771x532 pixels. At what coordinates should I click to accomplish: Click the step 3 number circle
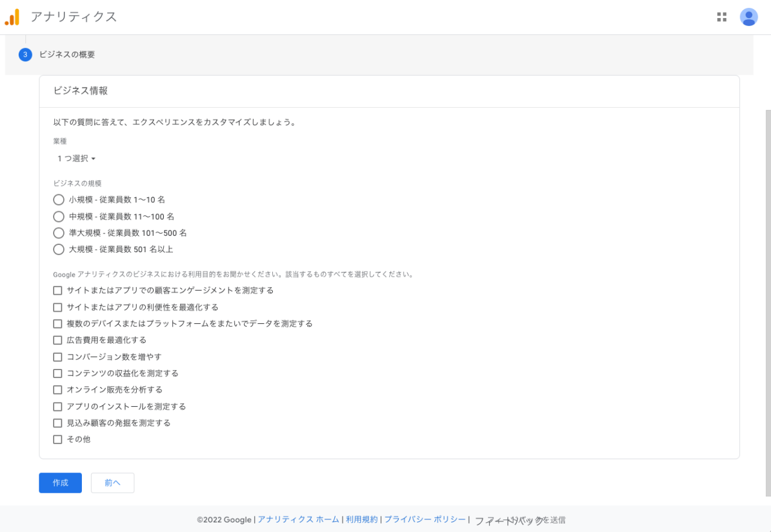point(25,55)
